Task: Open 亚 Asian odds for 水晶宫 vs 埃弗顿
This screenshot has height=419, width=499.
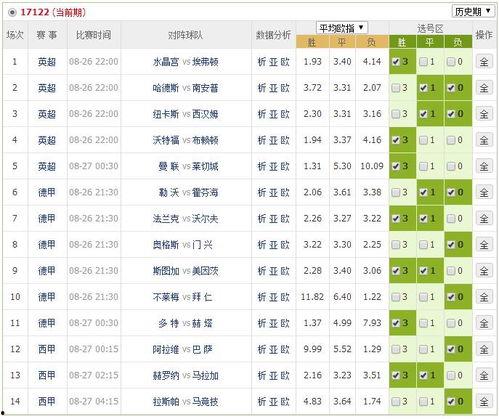Action: click(273, 62)
